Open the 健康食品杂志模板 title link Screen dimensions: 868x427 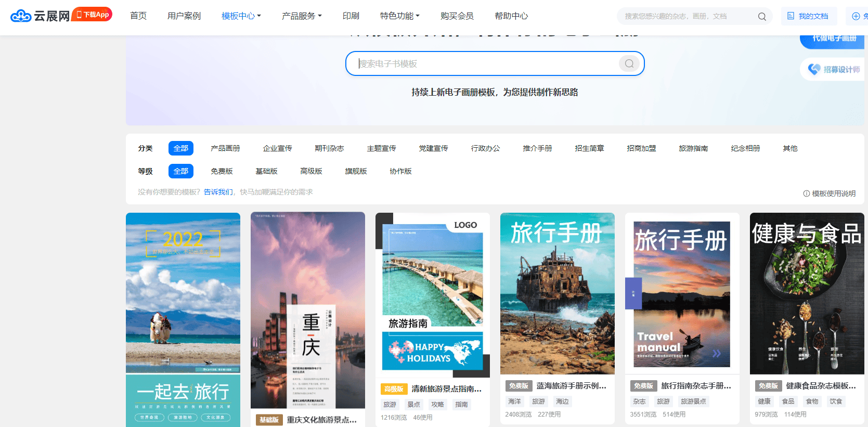[821, 385]
